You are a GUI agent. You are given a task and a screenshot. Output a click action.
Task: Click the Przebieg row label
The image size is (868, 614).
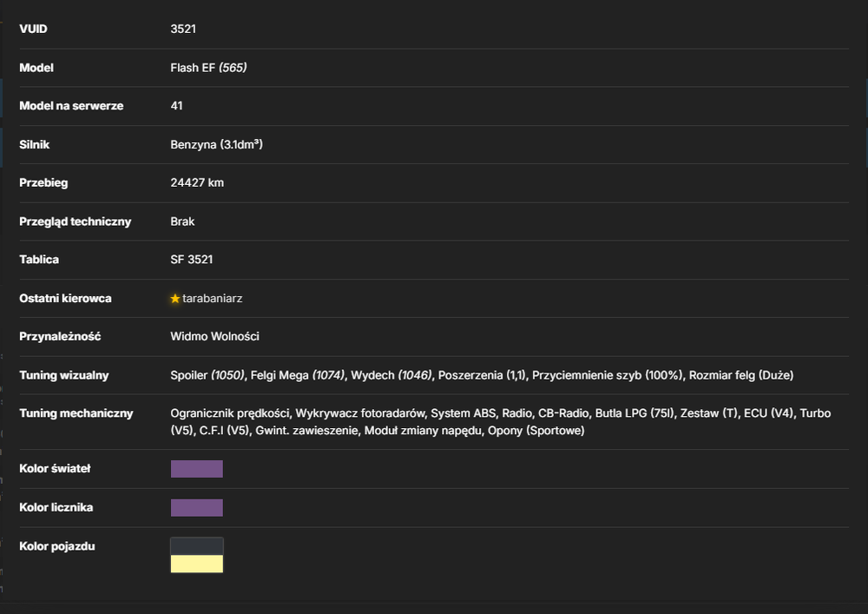tap(43, 182)
